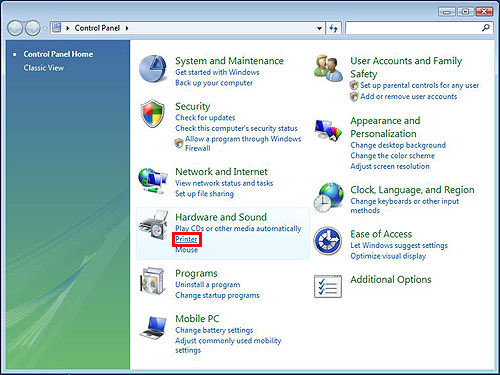Open the Printer link
Viewport: 500px width, 375px height.
click(186, 239)
